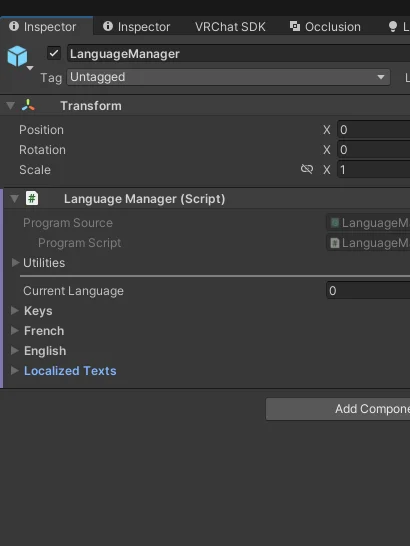
Task: Switch to the VRChat SDK tab
Action: point(230,27)
